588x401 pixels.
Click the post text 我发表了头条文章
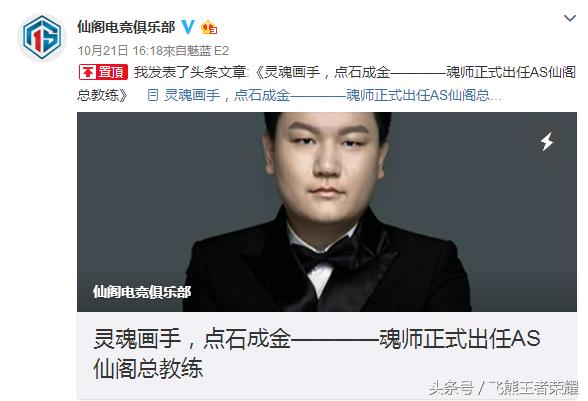190,72
